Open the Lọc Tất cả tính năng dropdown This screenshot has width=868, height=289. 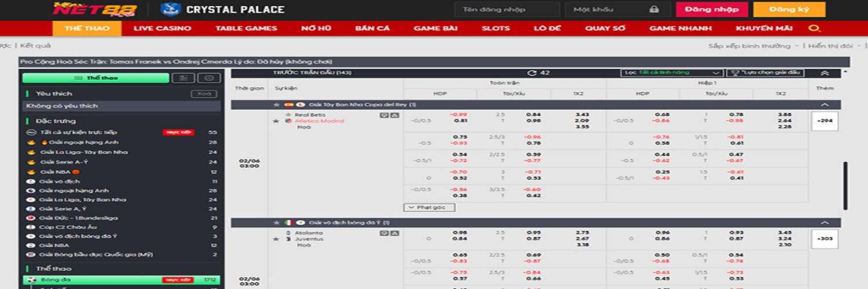coord(672,73)
